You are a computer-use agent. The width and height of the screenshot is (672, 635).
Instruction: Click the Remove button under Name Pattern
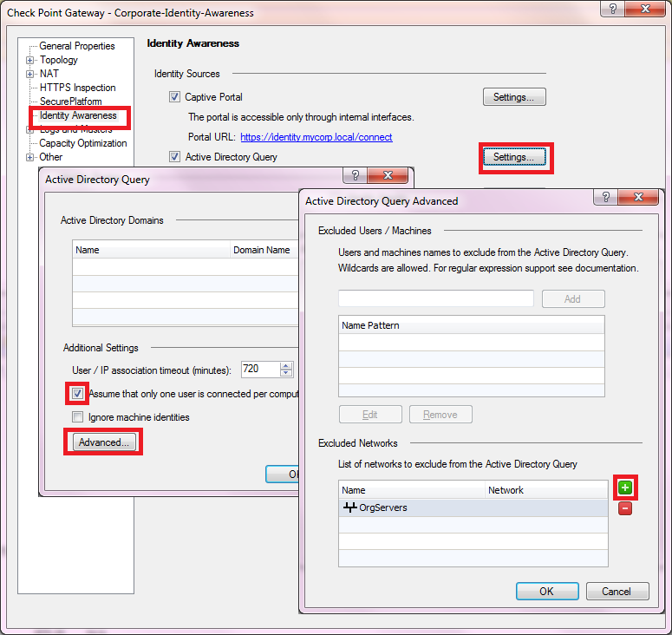coord(440,415)
